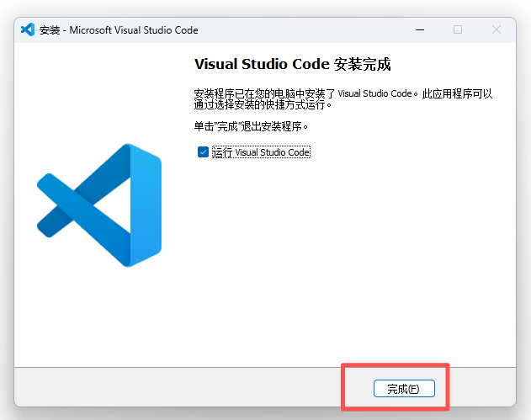The width and height of the screenshot is (531, 420).
Task: Uncheck the 运行 Visual Studio Code checkbox
Action: click(x=203, y=152)
